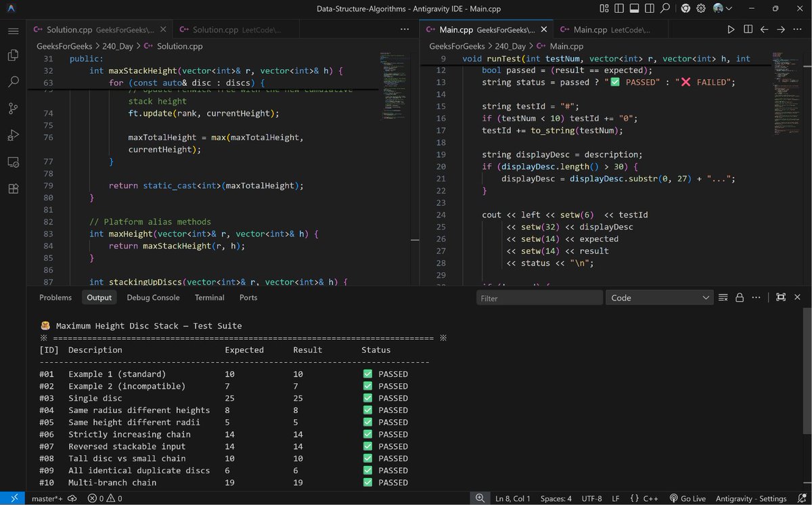Open the Code output channel dropdown
Viewport: 812px width, 505px height.
(x=659, y=298)
